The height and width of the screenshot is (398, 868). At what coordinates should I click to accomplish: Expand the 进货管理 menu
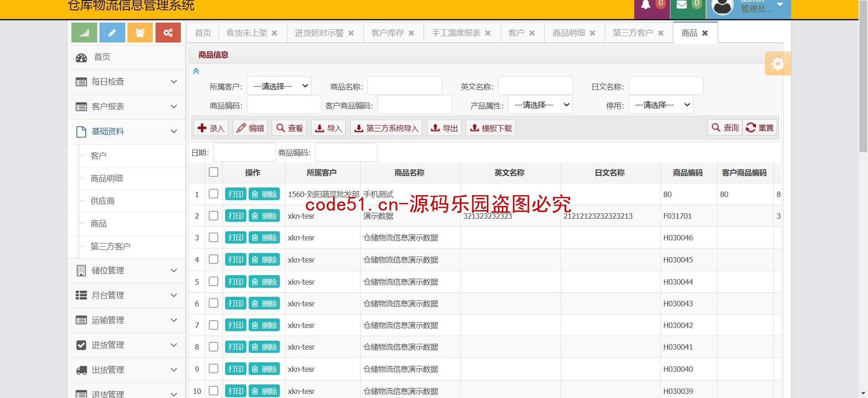coord(126,345)
